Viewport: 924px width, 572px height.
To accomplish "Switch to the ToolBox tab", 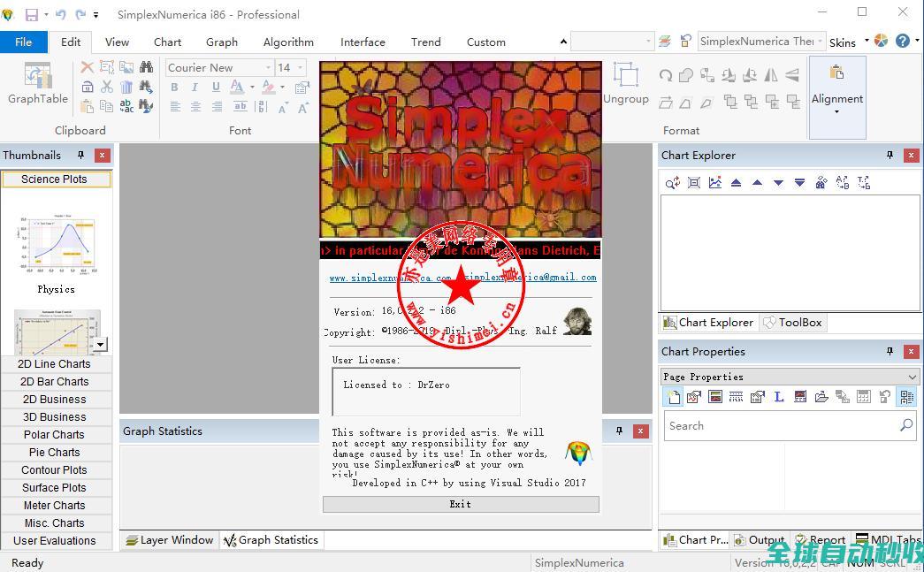I will tap(792, 323).
